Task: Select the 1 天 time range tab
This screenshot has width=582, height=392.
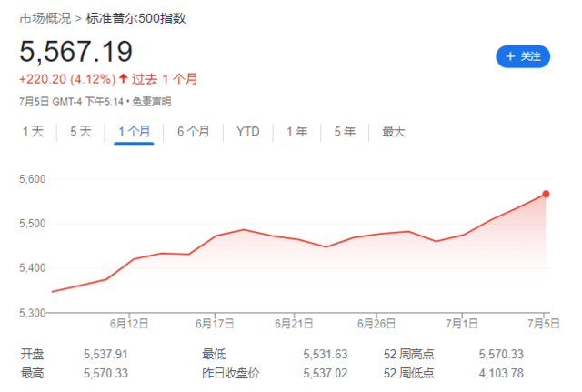Action: pos(33,131)
